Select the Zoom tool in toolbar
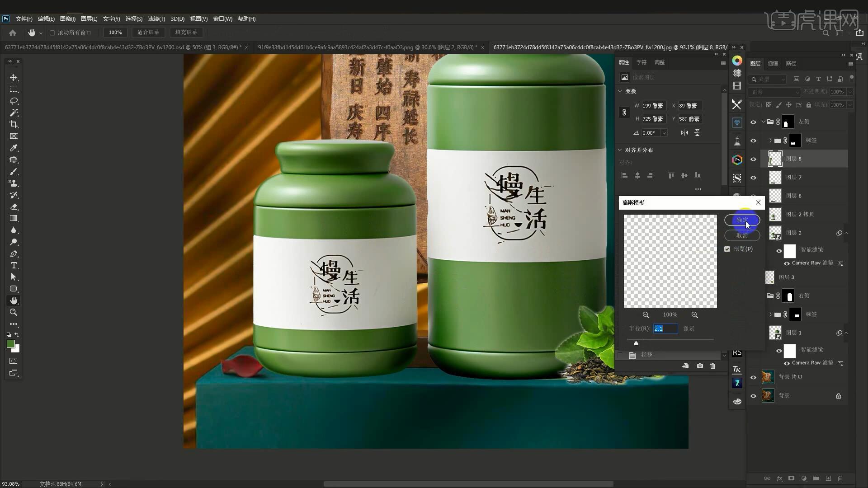868x488 pixels. click(x=14, y=312)
